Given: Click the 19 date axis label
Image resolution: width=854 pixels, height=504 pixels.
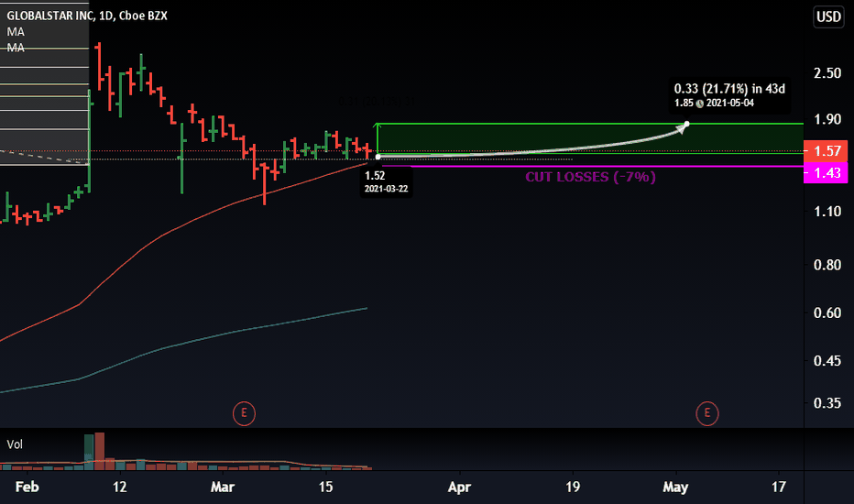Looking at the screenshot, I should [573, 487].
